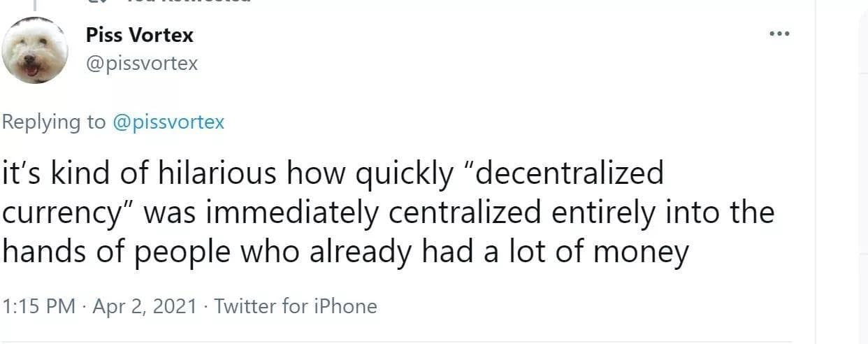The width and height of the screenshot is (868, 344).
Task: Click the white dog profile picture
Action: click(35, 50)
